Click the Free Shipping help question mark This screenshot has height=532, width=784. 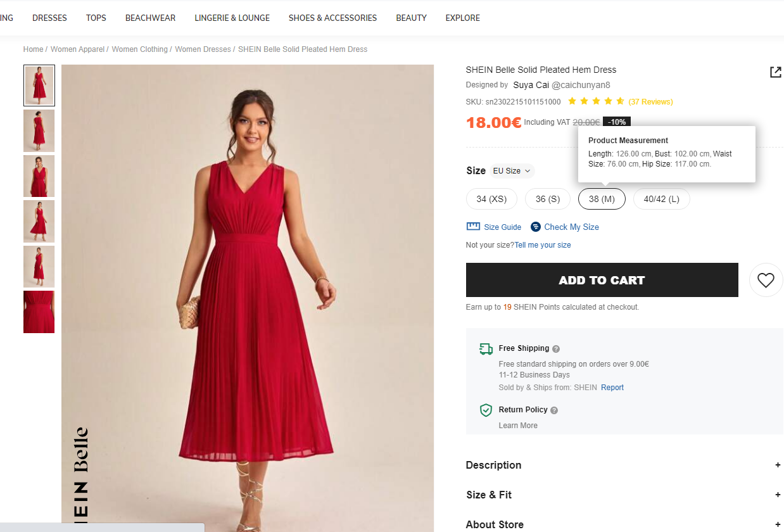pyautogui.click(x=556, y=349)
